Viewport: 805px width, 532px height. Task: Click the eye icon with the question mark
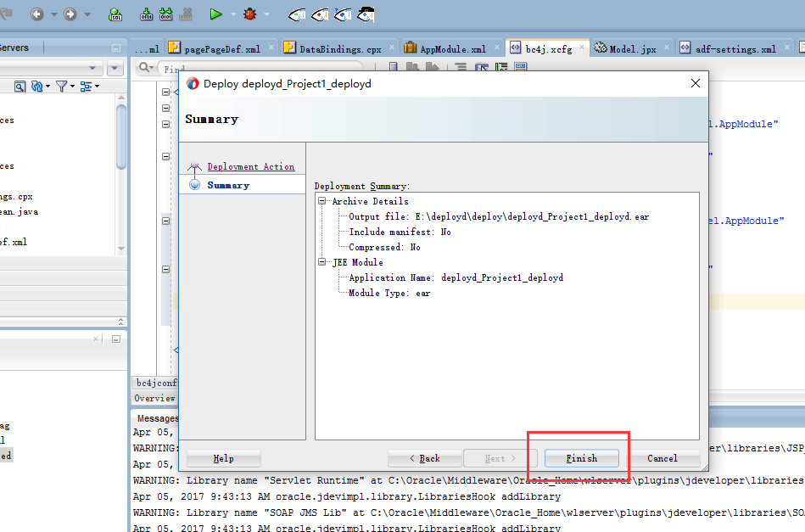[343, 15]
